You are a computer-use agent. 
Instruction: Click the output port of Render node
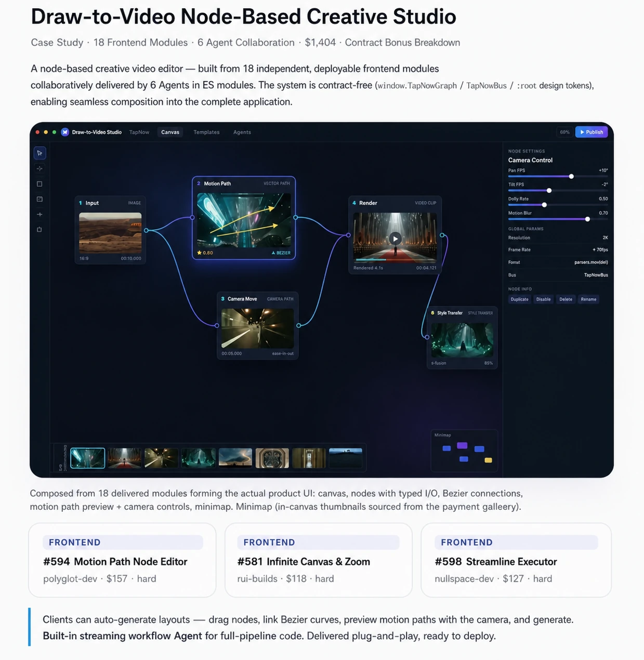click(442, 235)
